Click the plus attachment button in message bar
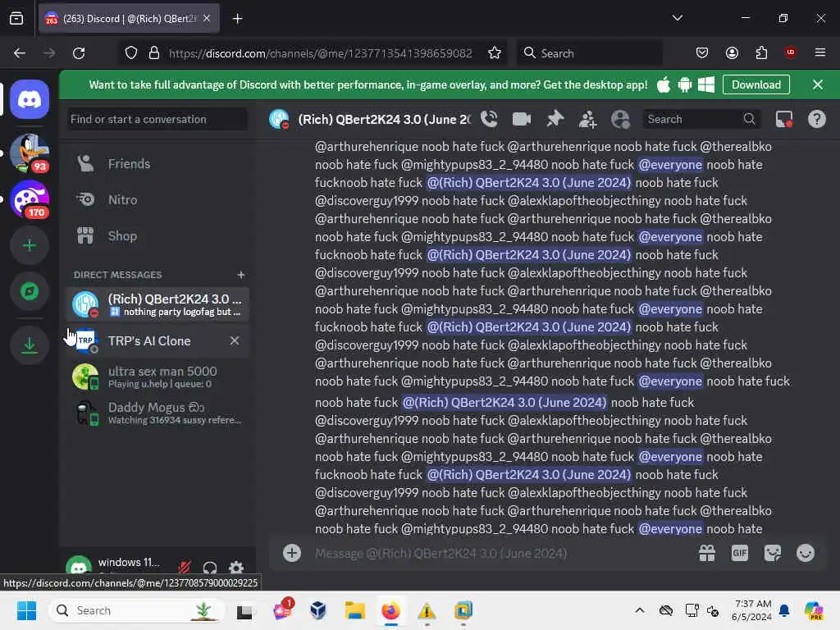 (292, 553)
